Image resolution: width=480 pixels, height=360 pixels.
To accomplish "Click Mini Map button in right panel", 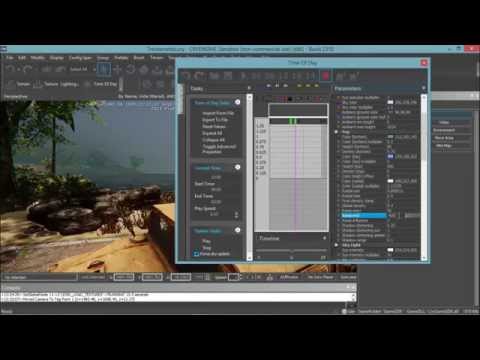I will coord(444,146).
